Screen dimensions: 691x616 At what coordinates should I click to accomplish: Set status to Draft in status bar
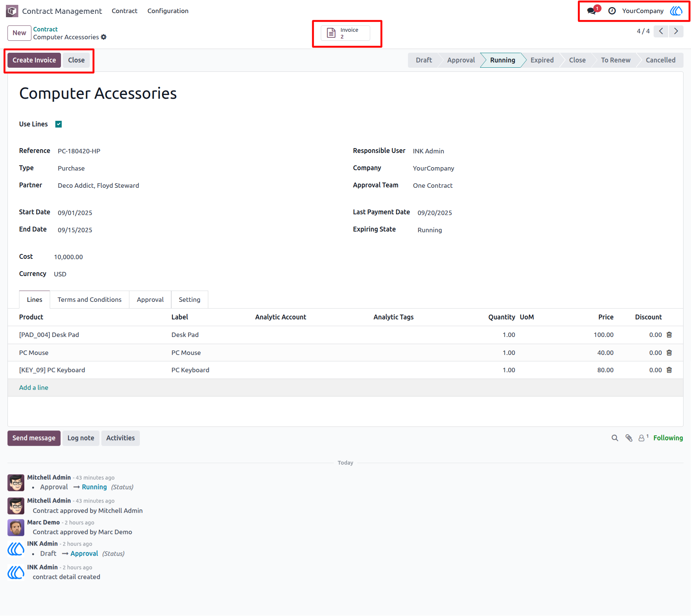coord(424,60)
